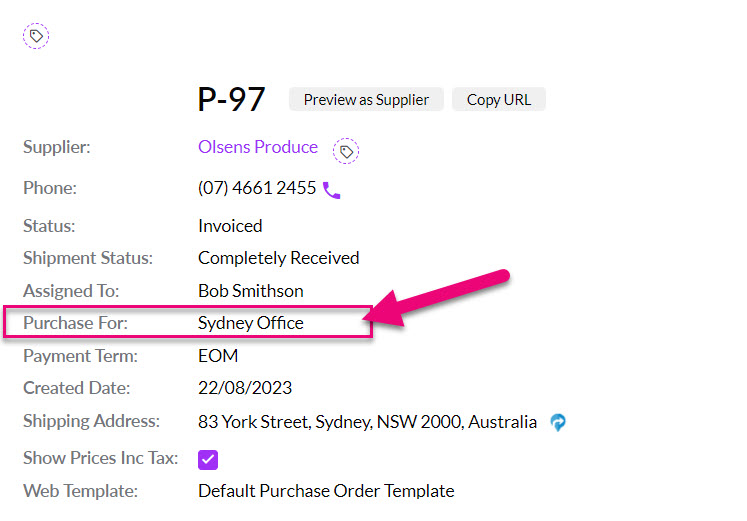Click the Copy URL button
The image size is (747, 521).
pyautogui.click(x=499, y=99)
